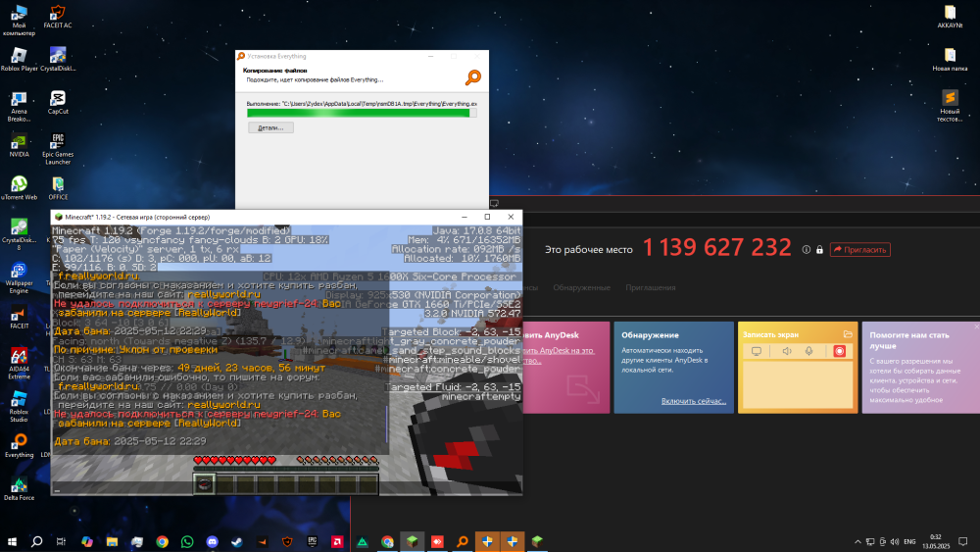Start screen recording with the red record button
Image resolution: width=980 pixels, height=552 pixels.
pos(840,351)
